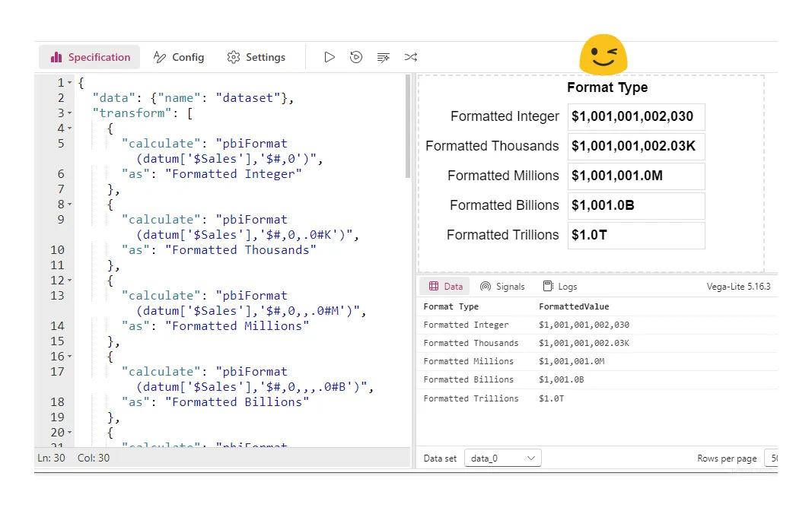
Task: Click the FormattedValue column header
Action: [x=574, y=306]
